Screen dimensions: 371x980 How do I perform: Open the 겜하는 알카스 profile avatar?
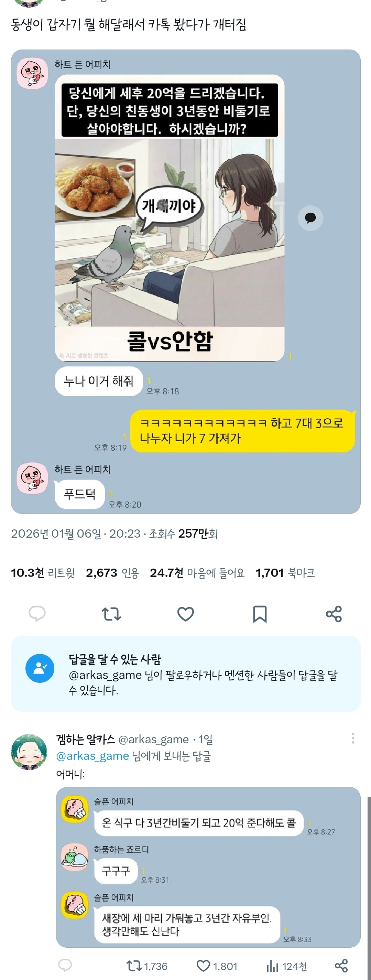click(x=29, y=752)
